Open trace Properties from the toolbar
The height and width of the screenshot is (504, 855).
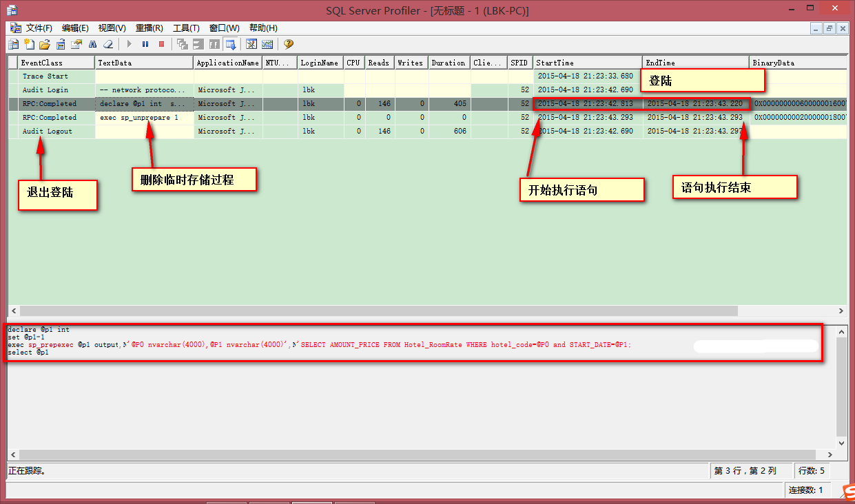pos(76,45)
